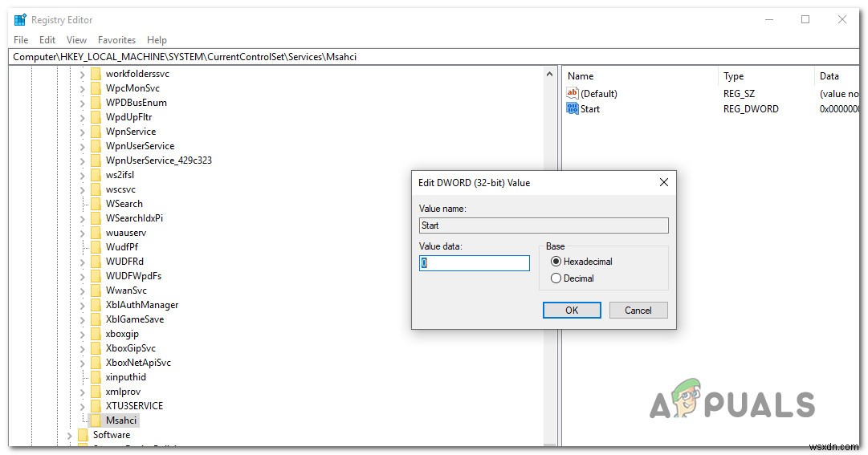Viewport: 868px width, 455px height.
Task: Click the registry path address bar
Action: (x=434, y=56)
